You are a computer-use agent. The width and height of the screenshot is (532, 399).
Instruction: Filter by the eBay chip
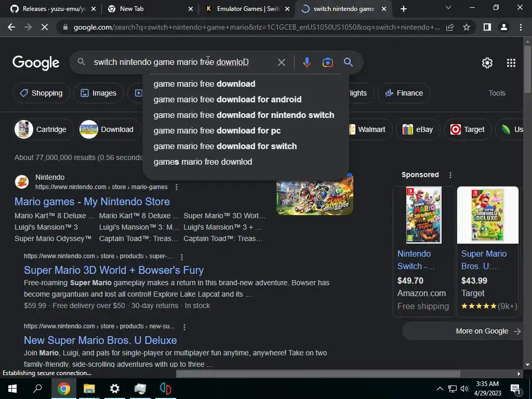tap(418, 129)
